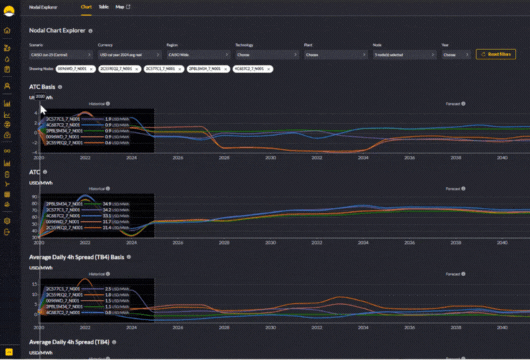Screen dimensions: 530x360
Task: Click the Nodal Explorer header label
Action: 43,7
